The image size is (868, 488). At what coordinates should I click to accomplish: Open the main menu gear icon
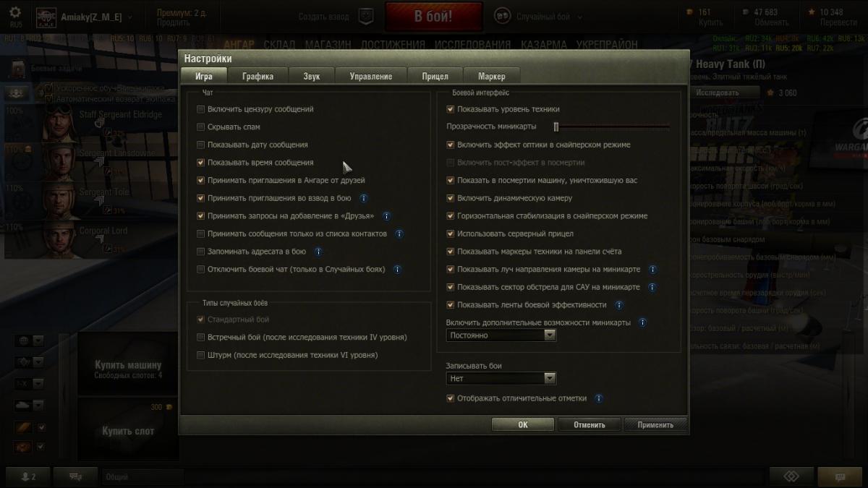pyautogui.click(x=15, y=13)
